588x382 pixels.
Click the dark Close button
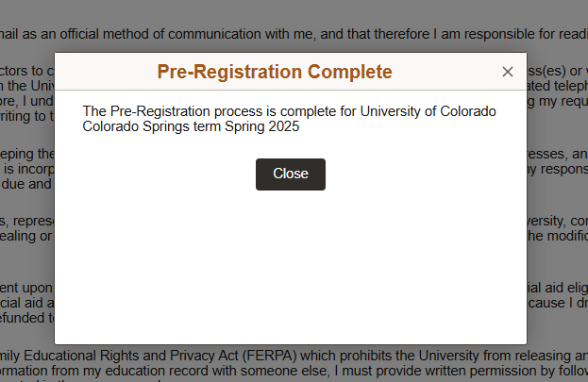[291, 174]
